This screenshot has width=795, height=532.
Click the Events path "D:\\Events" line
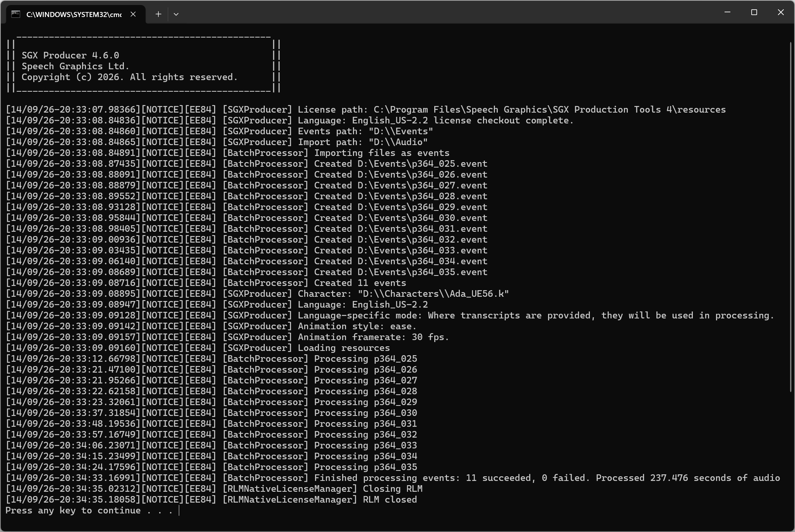point(219,131)
